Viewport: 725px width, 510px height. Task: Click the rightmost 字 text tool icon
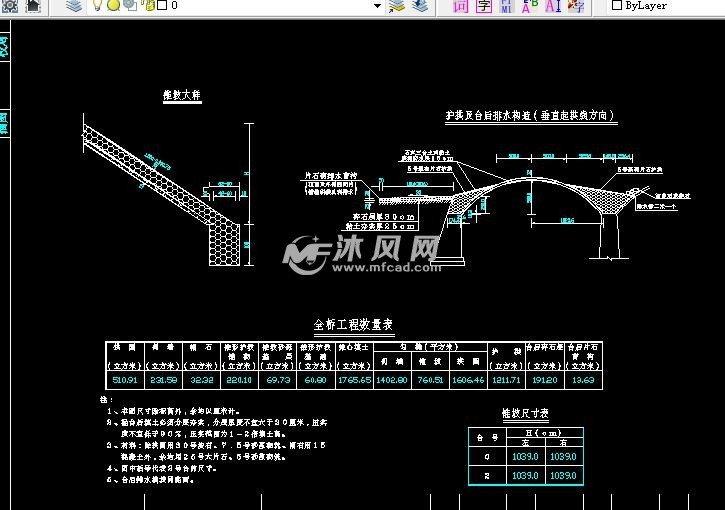pyautogui.click(x=576, y=6)
